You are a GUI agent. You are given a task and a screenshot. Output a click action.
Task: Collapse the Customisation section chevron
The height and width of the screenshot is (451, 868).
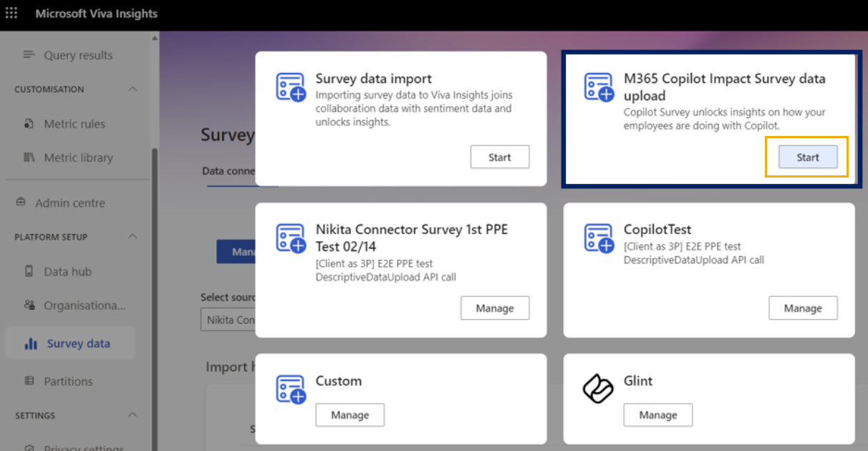132,89
